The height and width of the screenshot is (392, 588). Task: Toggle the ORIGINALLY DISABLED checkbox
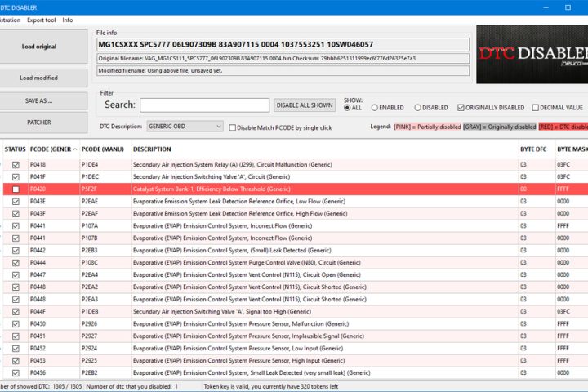[462, 107]
